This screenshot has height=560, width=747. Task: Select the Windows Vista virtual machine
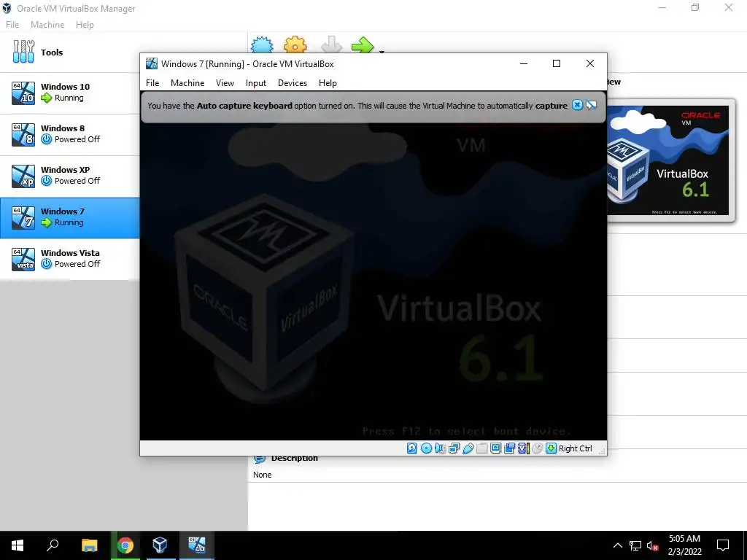(69, 259)
